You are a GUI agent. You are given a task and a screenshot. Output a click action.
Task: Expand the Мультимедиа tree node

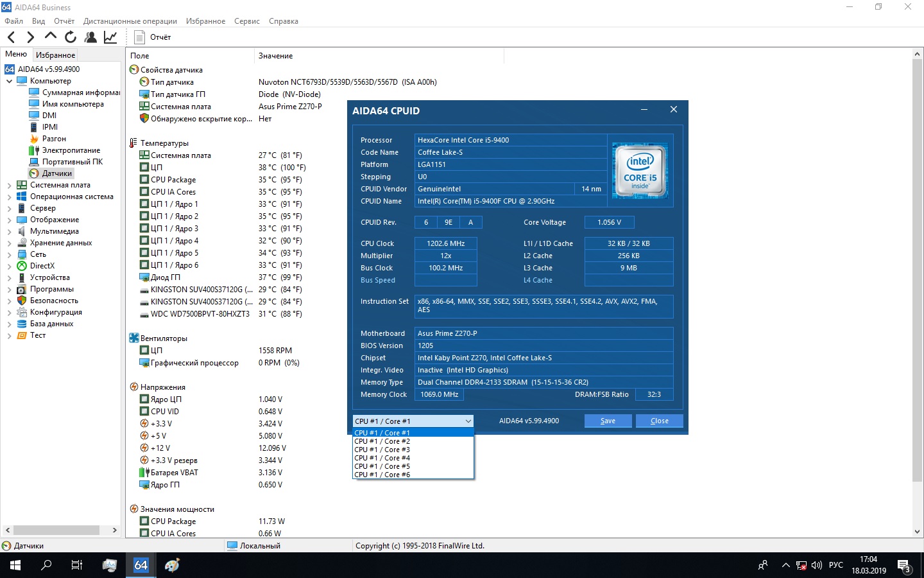pos(9,231)
